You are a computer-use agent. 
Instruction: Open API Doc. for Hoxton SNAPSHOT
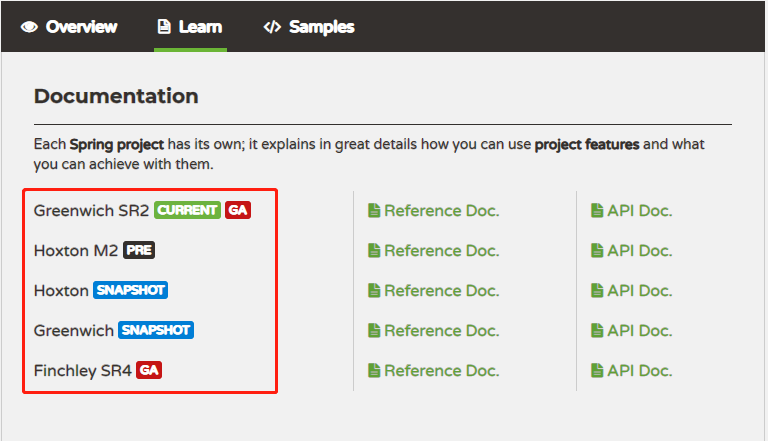[631, 291]
